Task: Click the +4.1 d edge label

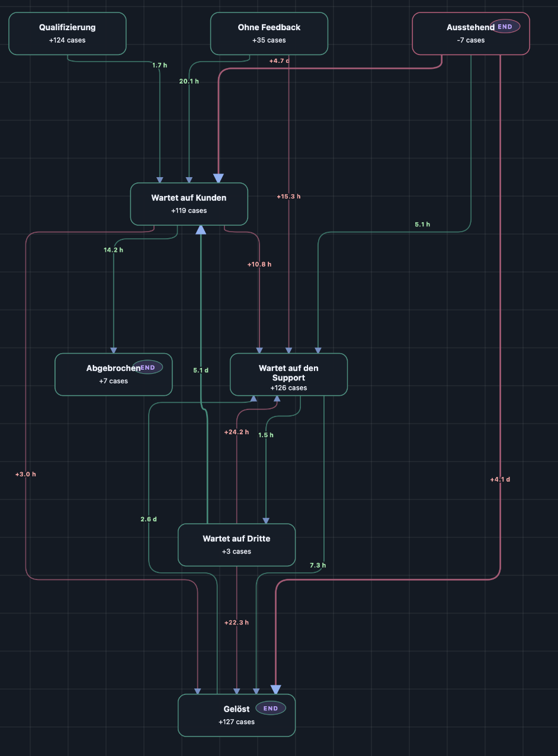Action: click(x=501, y=480)
